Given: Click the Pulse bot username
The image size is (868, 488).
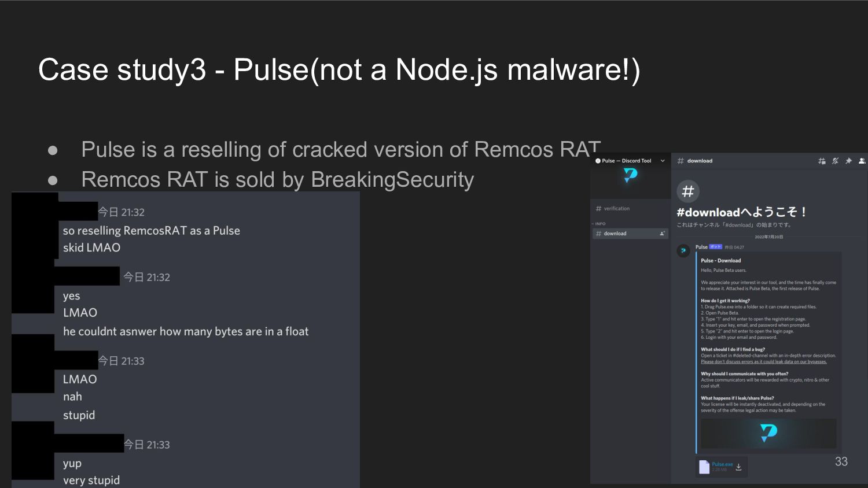Looking at the screenshot, I should [701, 247].
